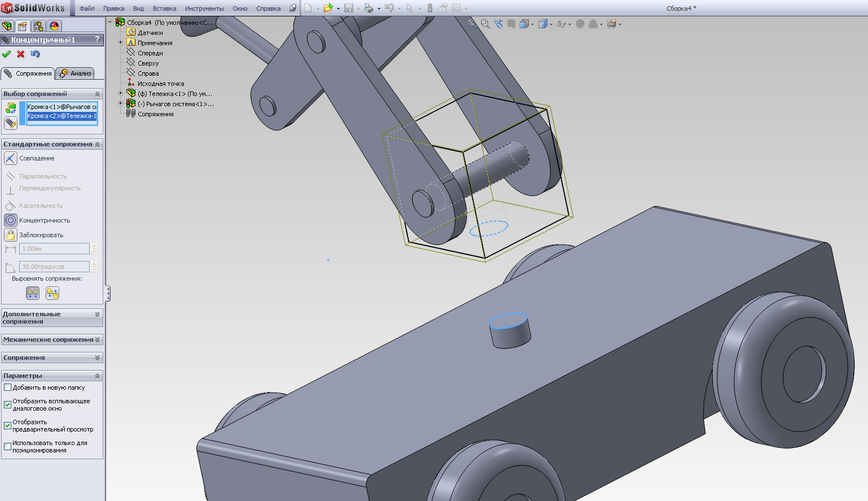Viewport: 868px width, 501px height.
Task: Open the Окно menu
Action: (240, 8)
